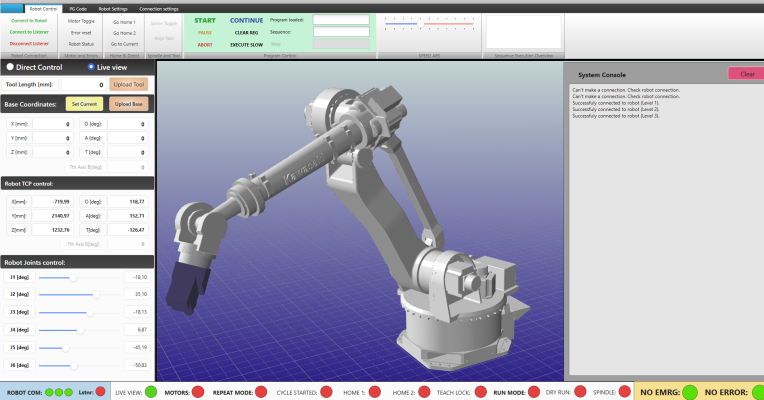This screenshot has height=400, width=764.
Task: Click the CONTINUE button
Action: [x=247, y=20]
